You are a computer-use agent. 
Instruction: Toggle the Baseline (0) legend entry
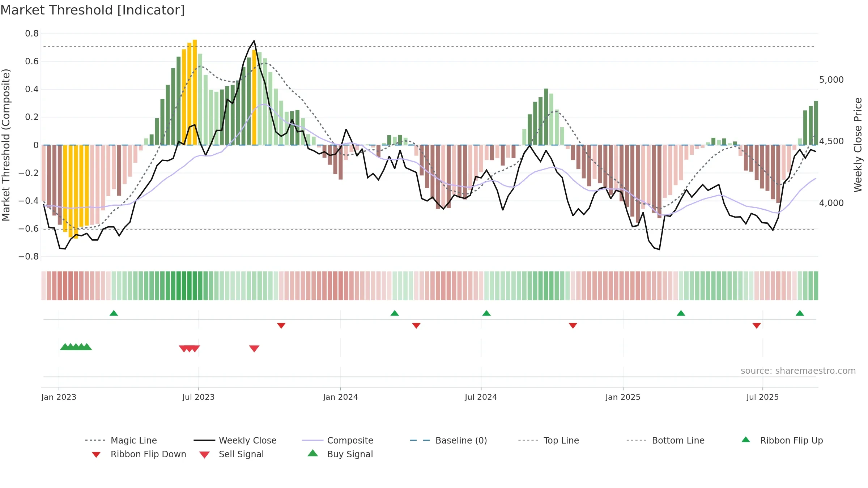pyautogui.click(x=448, y=440)
